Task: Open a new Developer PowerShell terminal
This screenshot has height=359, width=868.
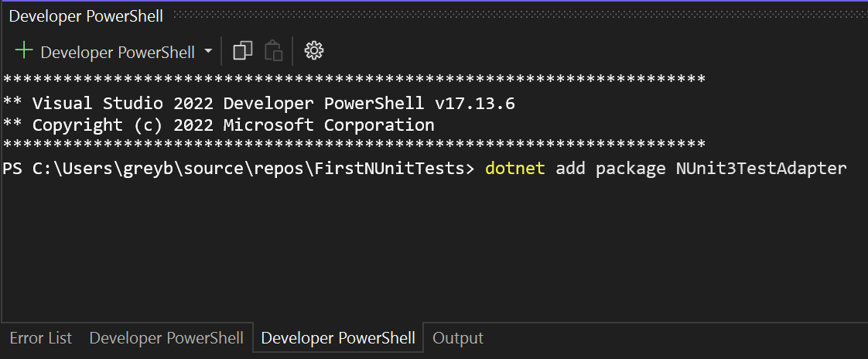Action: pos(105,52)
